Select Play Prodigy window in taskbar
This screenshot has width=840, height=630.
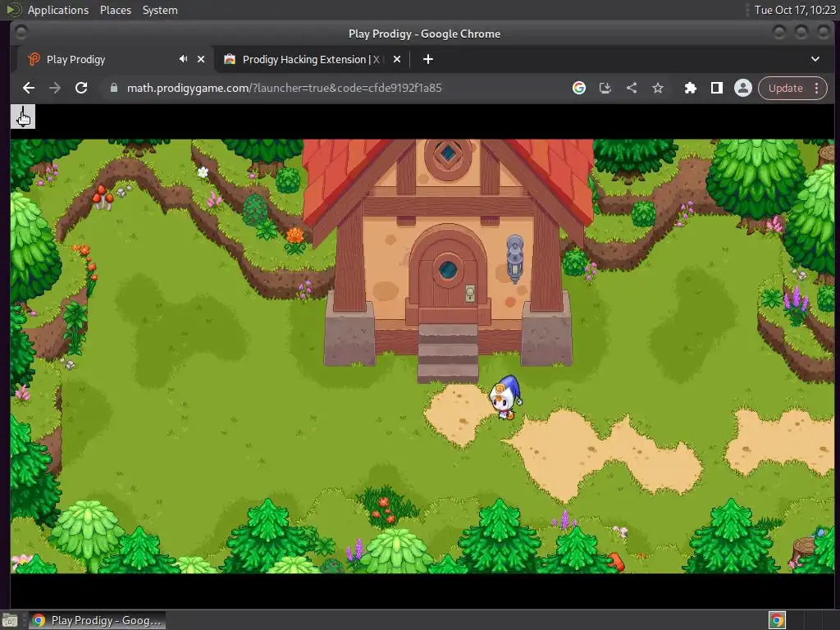pyautogui.click(x=98, y=620)
